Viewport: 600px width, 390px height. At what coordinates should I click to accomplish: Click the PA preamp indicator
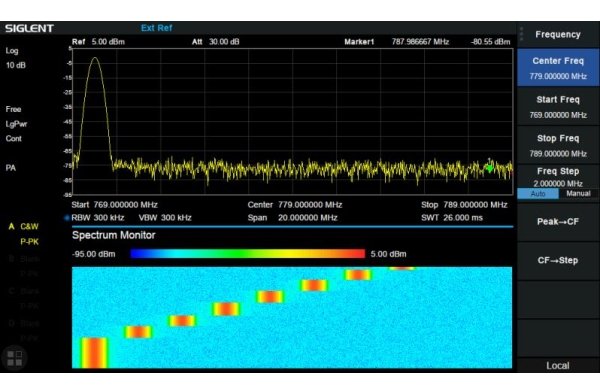(11, 168)
